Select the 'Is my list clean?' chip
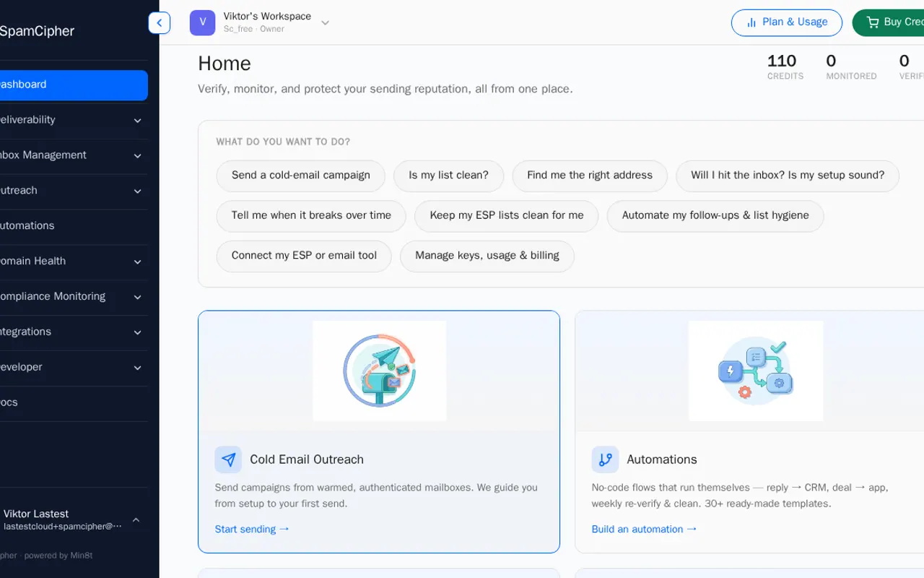 (448, 176)
